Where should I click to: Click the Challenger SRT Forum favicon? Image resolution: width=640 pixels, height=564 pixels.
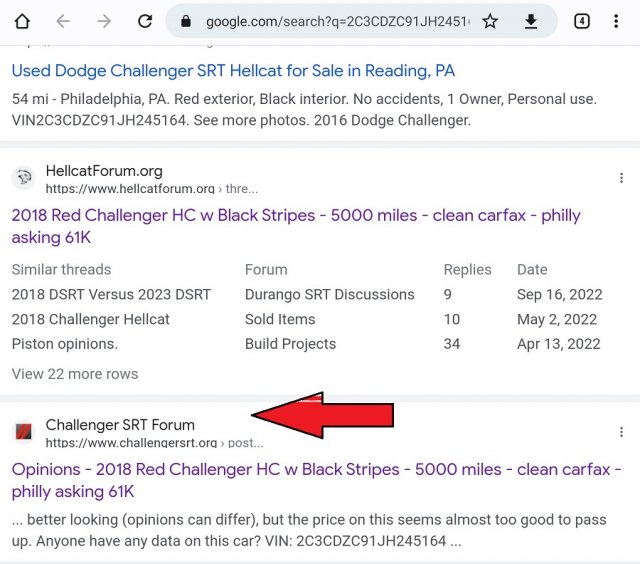coord(23,432)
